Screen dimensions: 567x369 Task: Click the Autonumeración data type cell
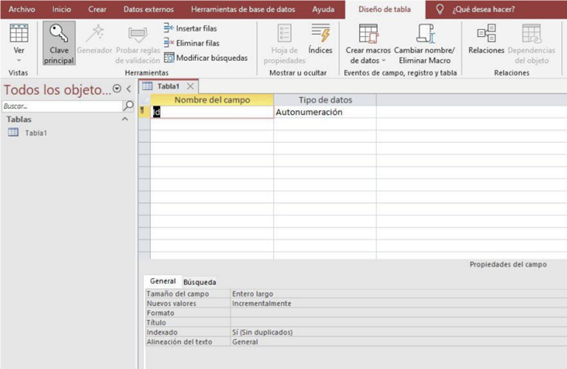tap(325, 112)
